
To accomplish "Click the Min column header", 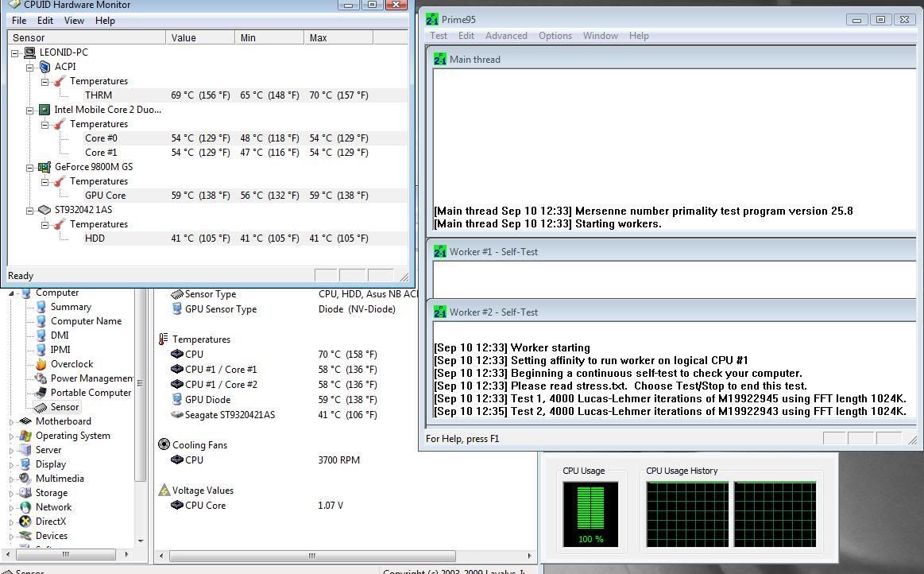I will tap(269, 37).
